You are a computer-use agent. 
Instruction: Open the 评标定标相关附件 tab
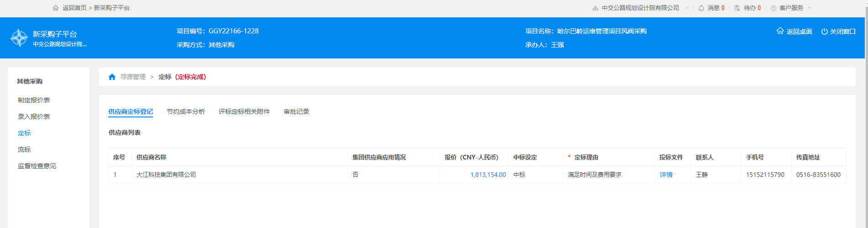[x=244, y=111]
